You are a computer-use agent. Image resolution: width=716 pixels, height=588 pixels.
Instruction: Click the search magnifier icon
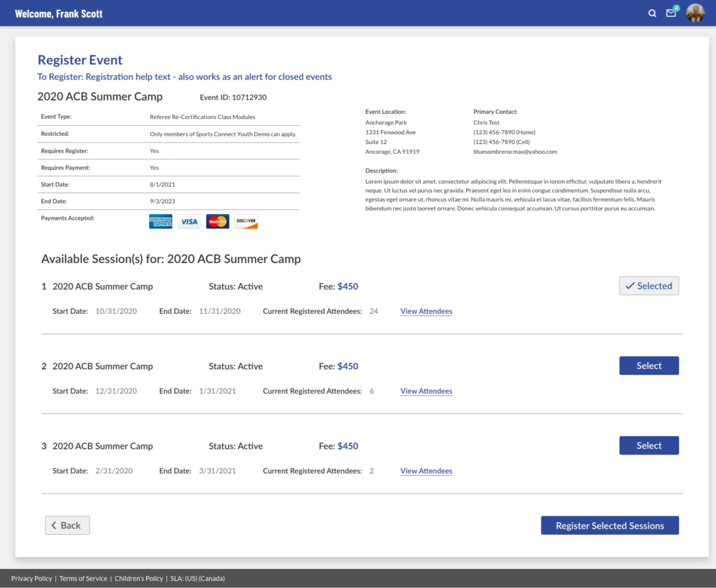tap(652, 13)
